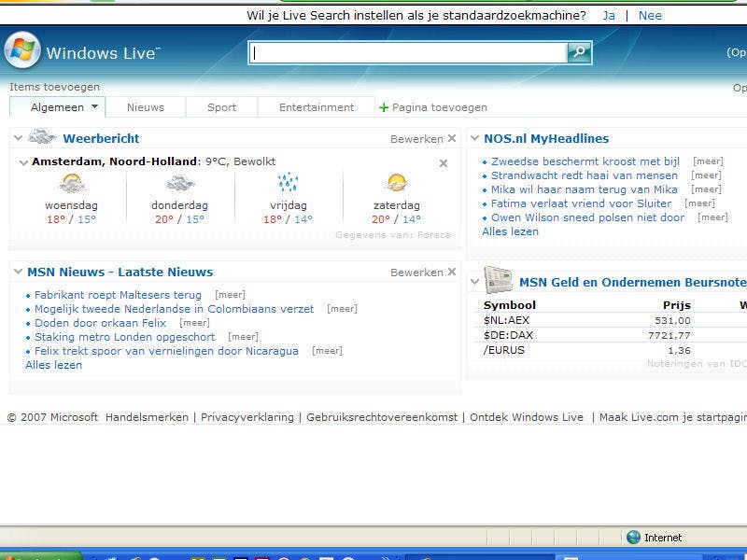Answer Nee to default search prompt
The width and height of the screenshot is (747, 560).
click(x=650, y=15)
